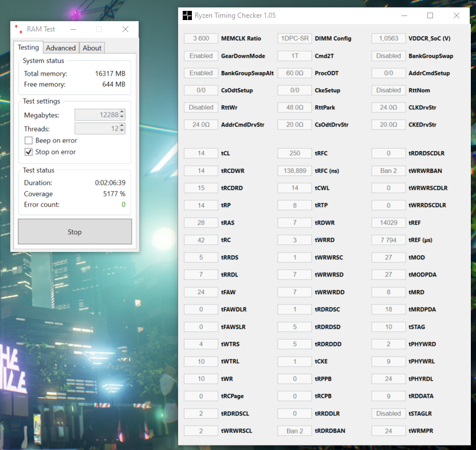This screenshot has height=450, width=476.
Task: Click the tPHYWRL value 9
Action: click(x=388, y=361)
